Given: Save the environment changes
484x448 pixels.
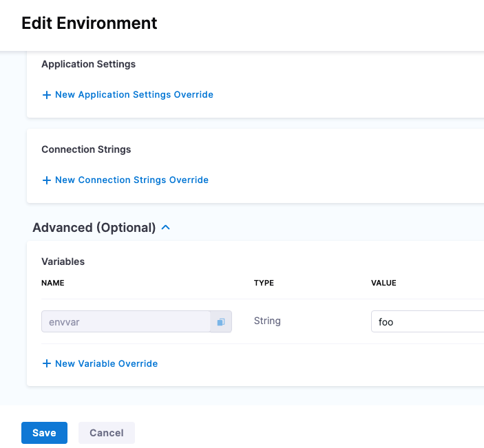Looking at the screenshot, I should click(44, 433).
